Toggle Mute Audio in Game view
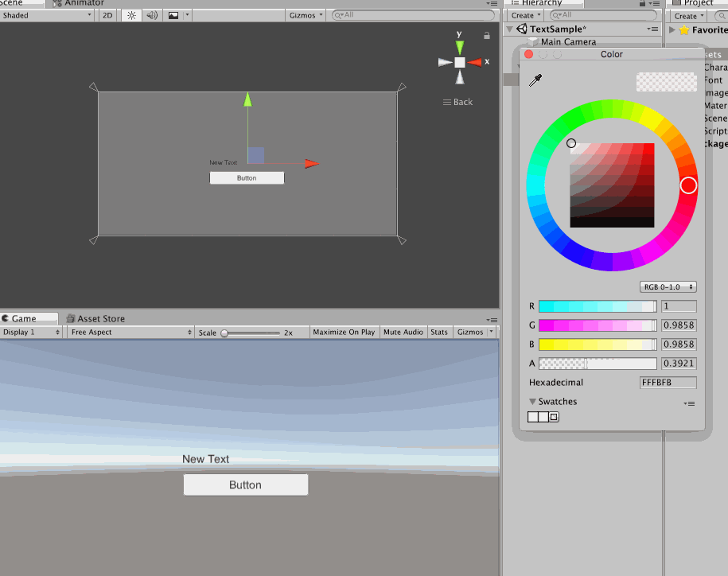This screenshot has width=728, height=576. coord(403,333)
